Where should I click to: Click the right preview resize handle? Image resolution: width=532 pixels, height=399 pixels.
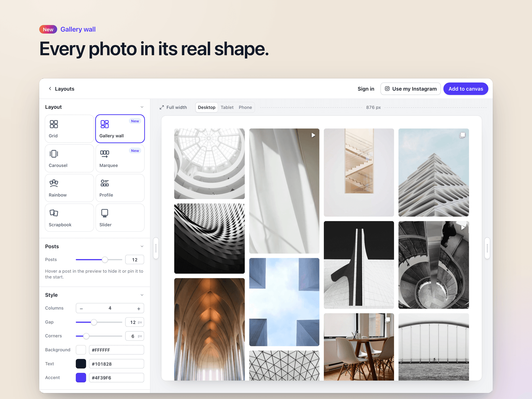coord(487,248)
